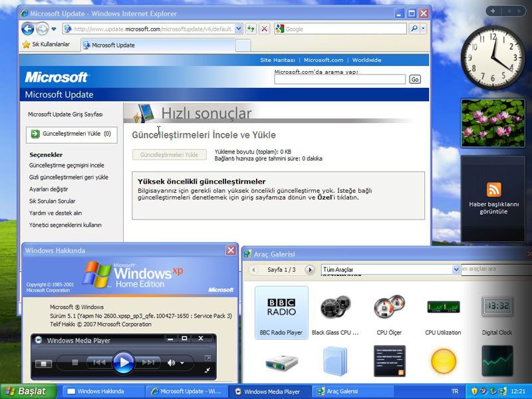Expand the Tüm Araçlar dropdown

coord(456,270)
